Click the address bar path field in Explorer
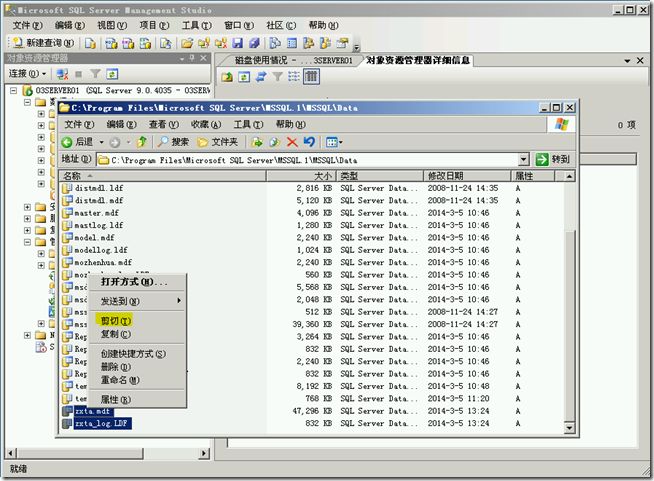The height and width of the screenshot is (481, 654). coord(308,160)
